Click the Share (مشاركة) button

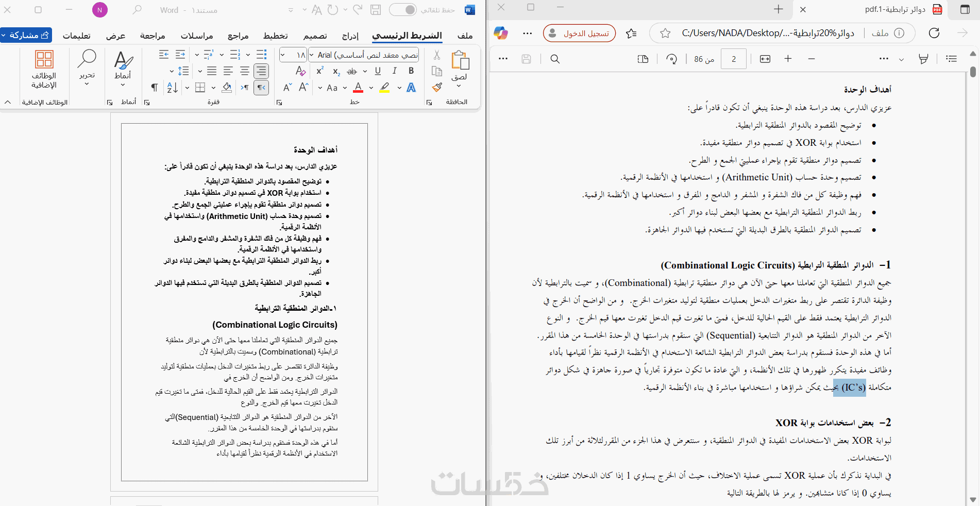pos(26,35)
